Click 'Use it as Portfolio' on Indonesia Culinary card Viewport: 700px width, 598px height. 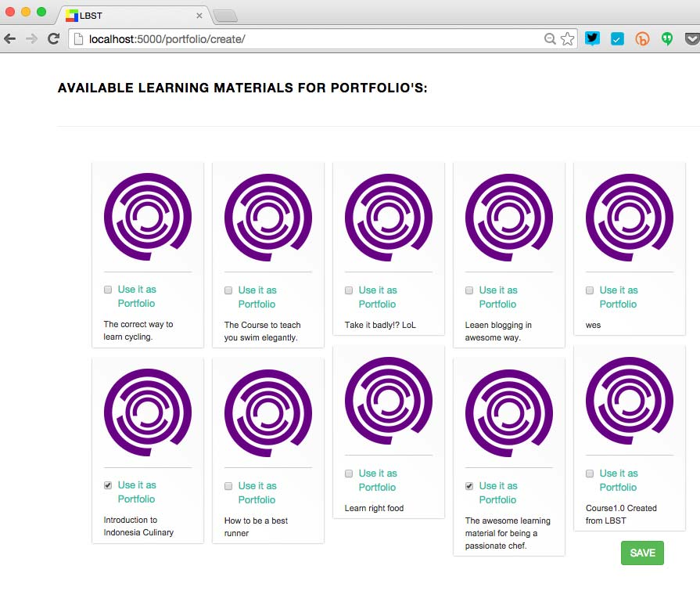[x=137, y=492]
